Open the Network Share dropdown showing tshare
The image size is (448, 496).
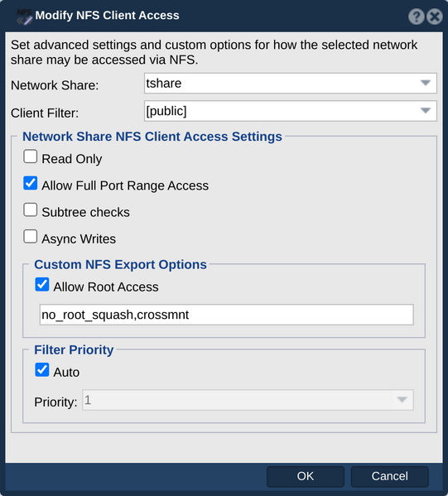[x=291, y=83]
